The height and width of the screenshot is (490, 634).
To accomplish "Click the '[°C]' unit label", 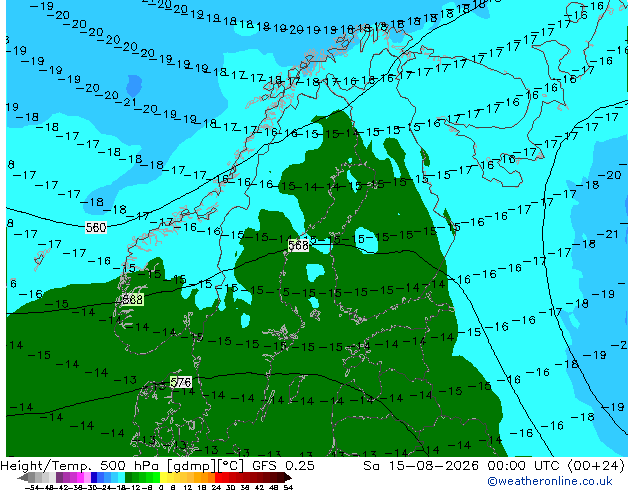I will click(x=230, y=466).
